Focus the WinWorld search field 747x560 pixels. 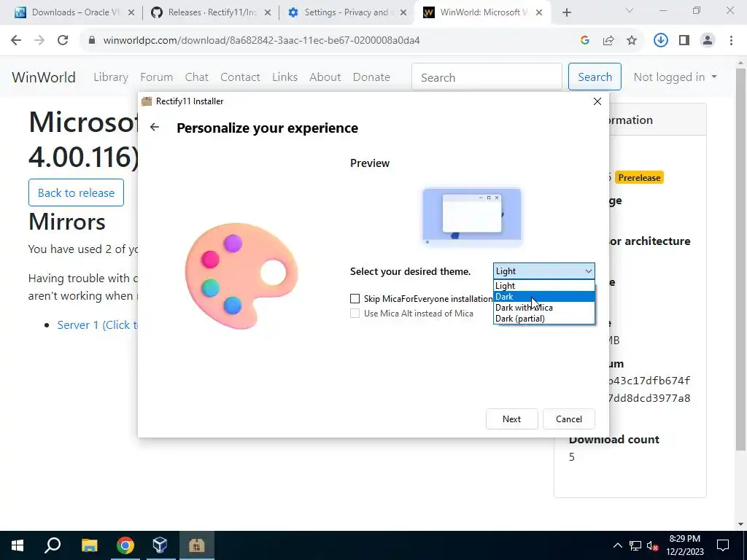point(487,77)
